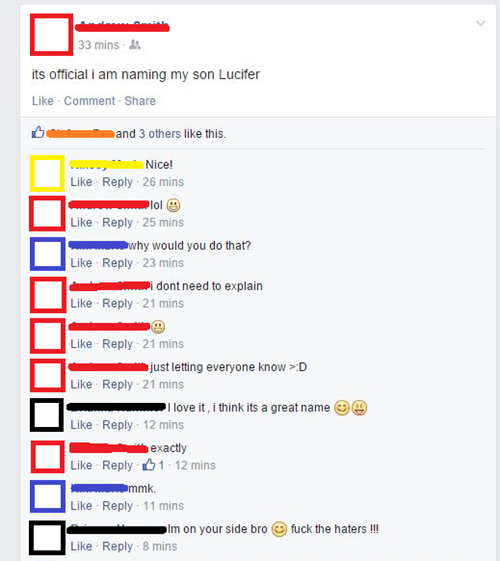Viewport: 500px width, 561px height.
Task: Click the tongue-out emoji after "great name"
Action: tap(359, 408)
